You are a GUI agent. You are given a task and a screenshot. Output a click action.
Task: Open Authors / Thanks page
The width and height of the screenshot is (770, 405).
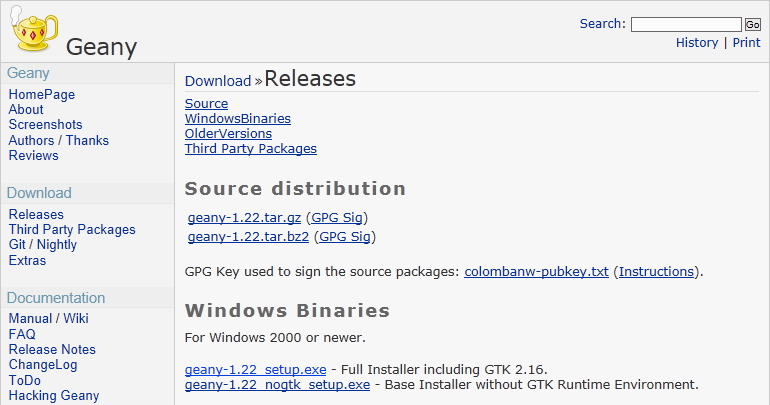click(x=58, y=141)
